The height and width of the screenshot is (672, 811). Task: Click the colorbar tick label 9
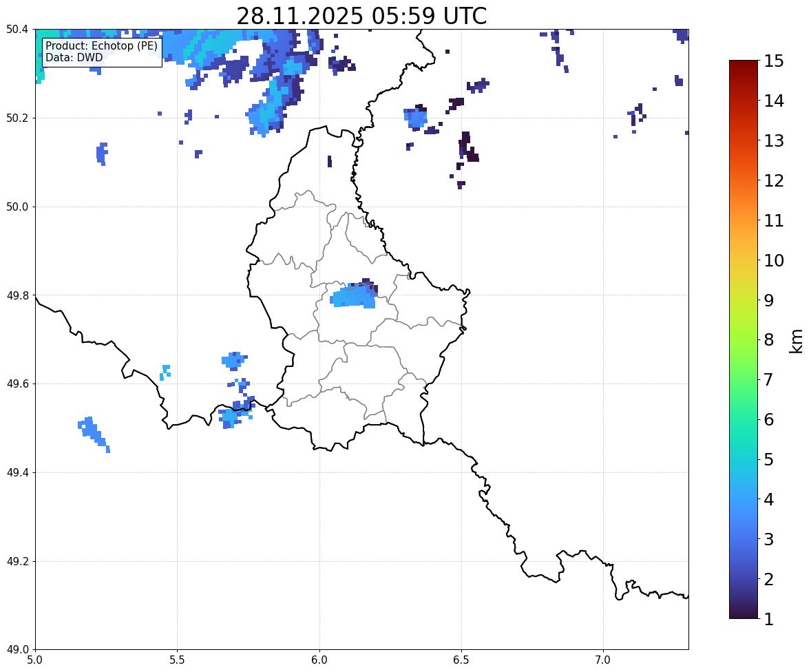tap(769, 300)
